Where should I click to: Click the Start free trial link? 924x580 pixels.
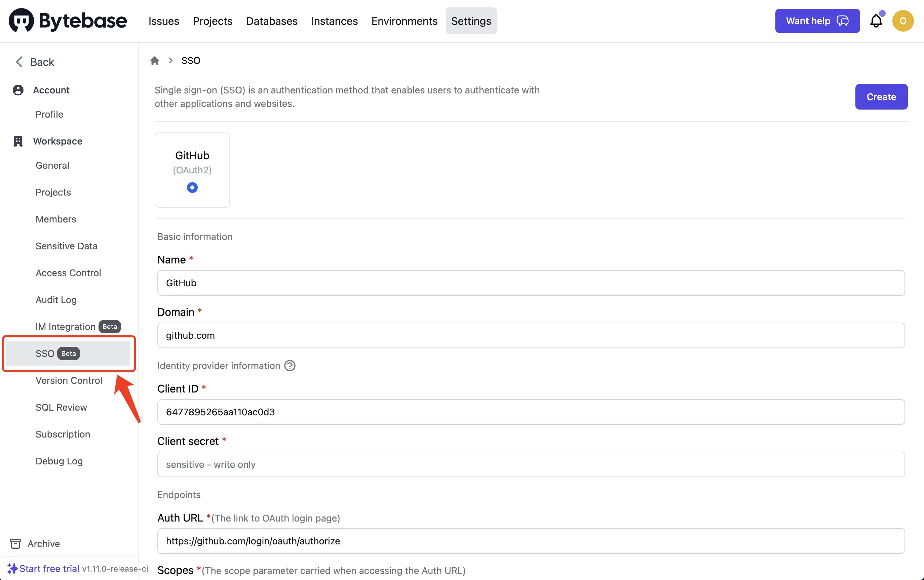point(49,569)
